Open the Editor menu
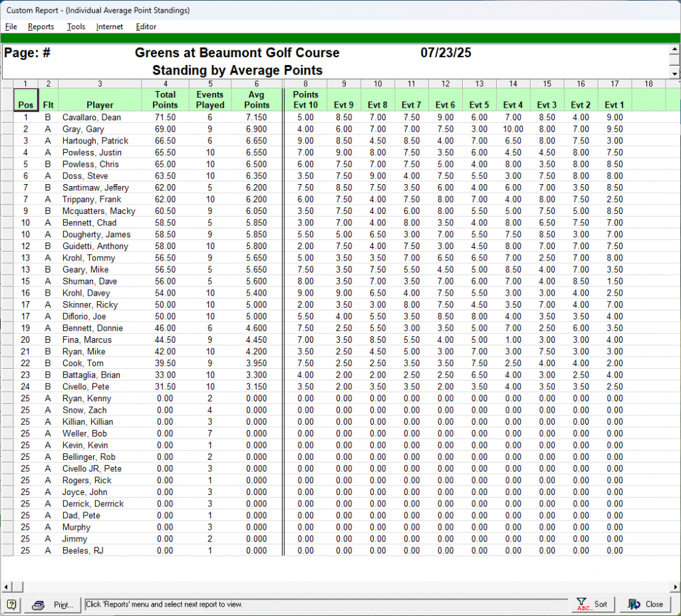Image resolution: width=681 pixels, height=616 pixels. pyautogui.click(x=146, y=27)
